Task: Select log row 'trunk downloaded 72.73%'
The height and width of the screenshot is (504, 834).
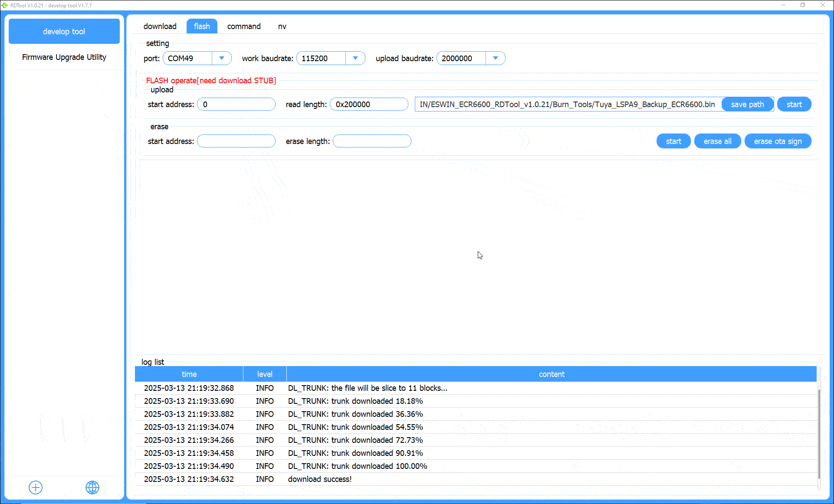Action: (x=476, y=440)
